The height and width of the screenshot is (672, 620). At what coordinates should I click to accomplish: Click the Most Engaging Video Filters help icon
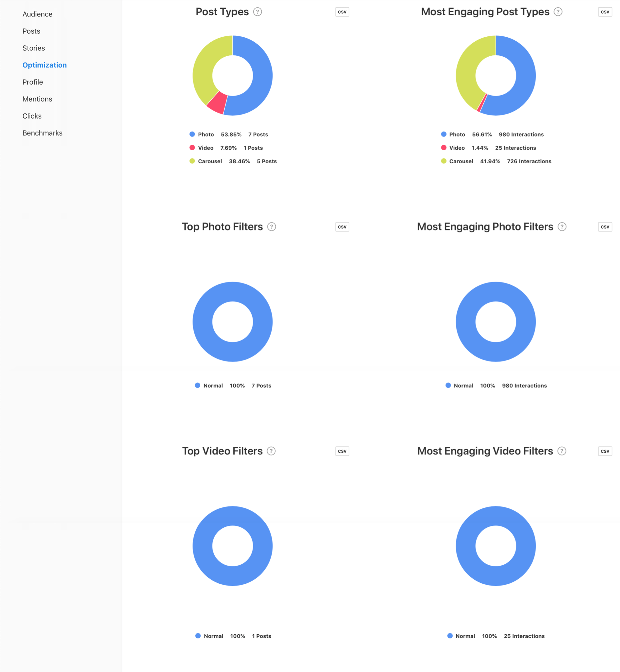[x=562, y=450]
